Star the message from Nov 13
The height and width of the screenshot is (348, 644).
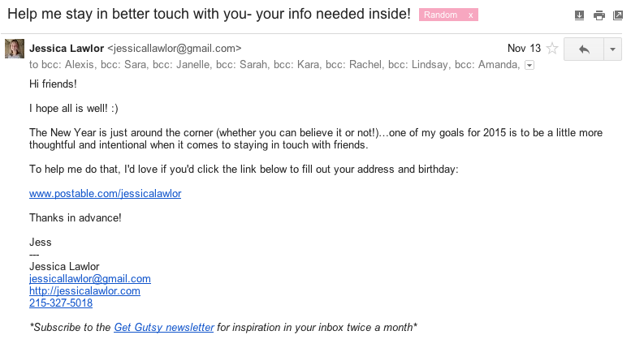click(552, 49)
